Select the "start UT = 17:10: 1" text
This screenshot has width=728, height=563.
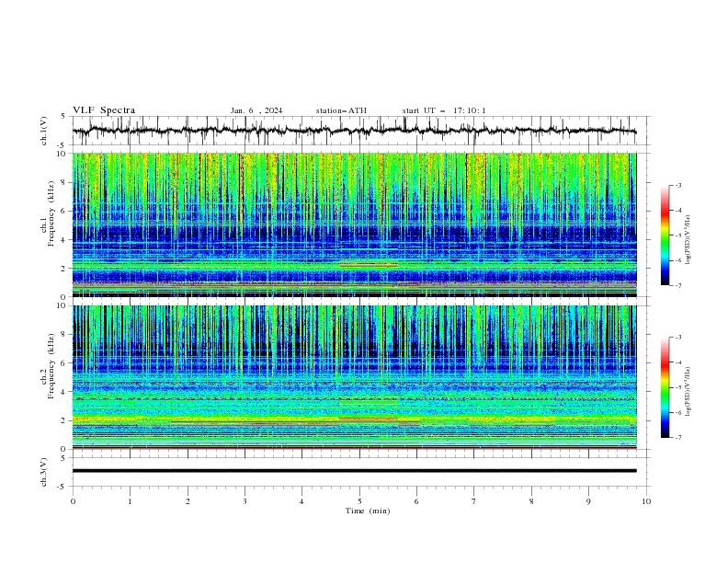pyautogui.click(x=444, y=110)
